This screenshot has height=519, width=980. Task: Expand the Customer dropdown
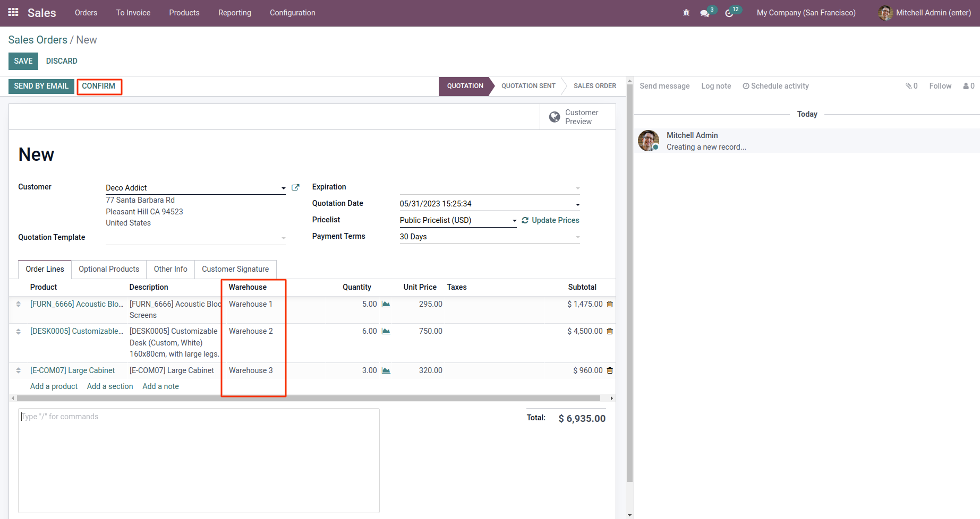coord(283,188)
